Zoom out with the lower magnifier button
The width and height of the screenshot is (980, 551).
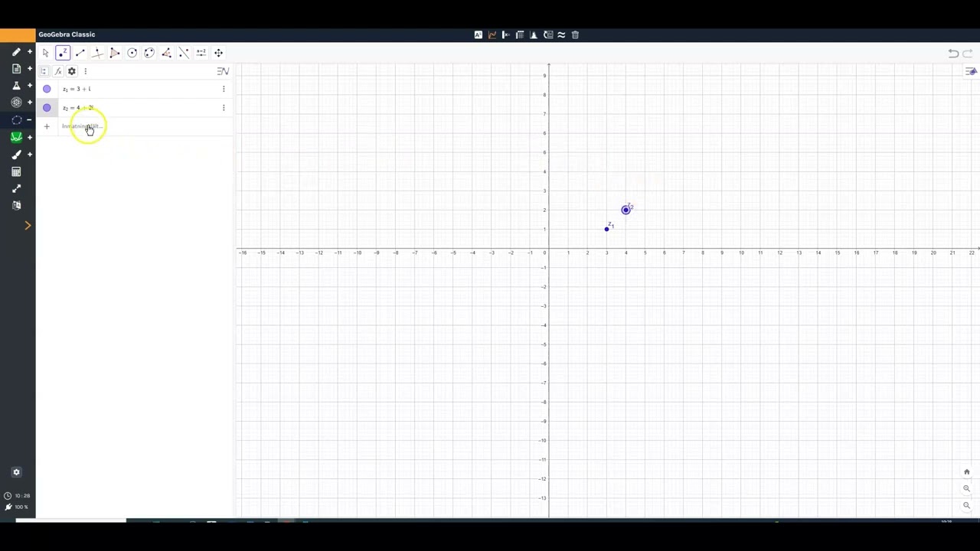(966, 505)
